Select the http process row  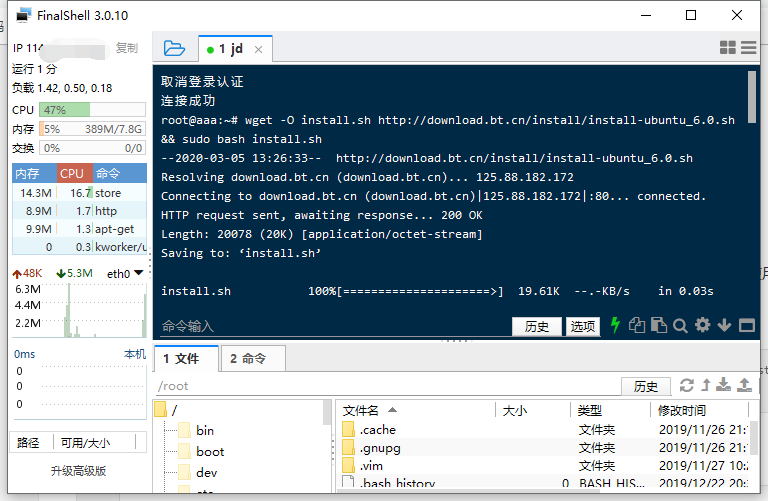point(79,211)
